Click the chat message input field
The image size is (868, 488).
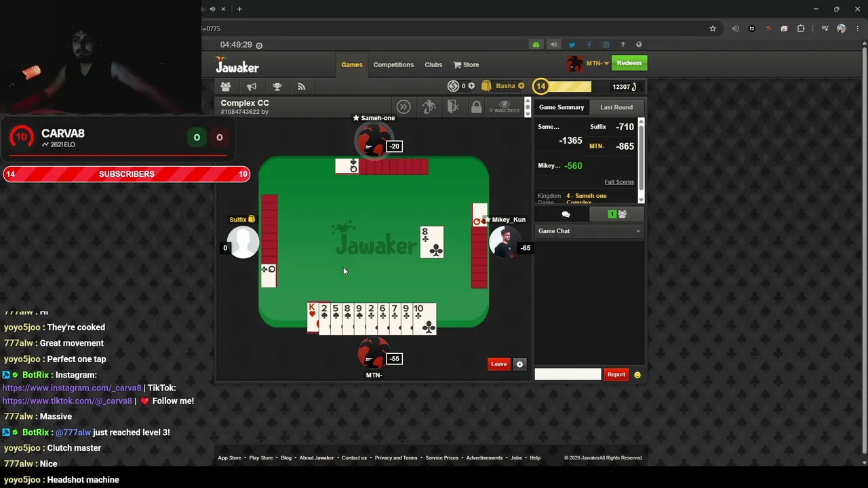568,374
